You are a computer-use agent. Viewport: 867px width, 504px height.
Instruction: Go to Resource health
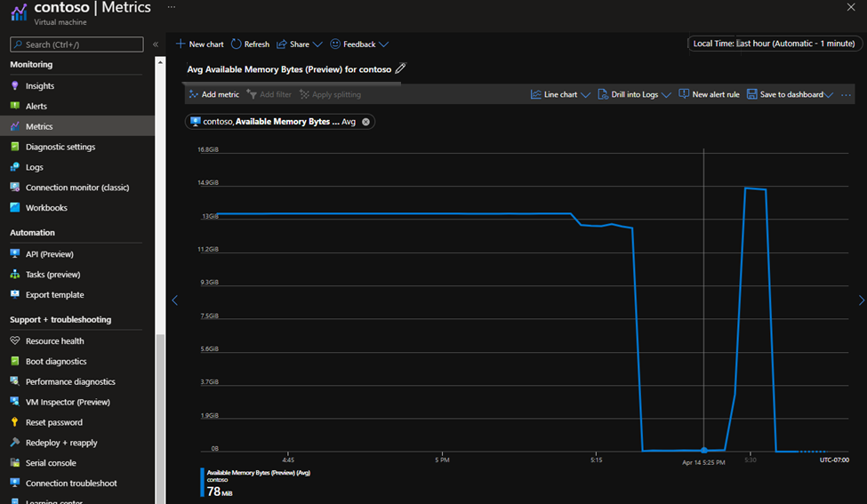tap(55, 341)
